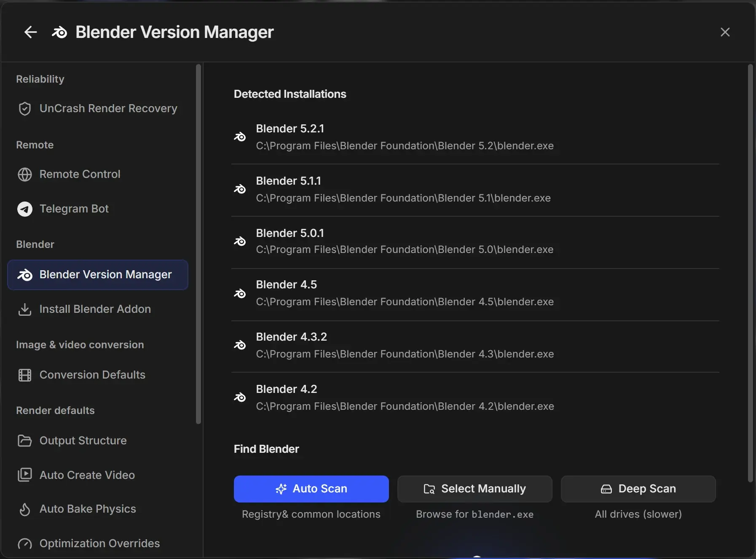Select the Blender 5.2.1 installation name

[290, 129]
